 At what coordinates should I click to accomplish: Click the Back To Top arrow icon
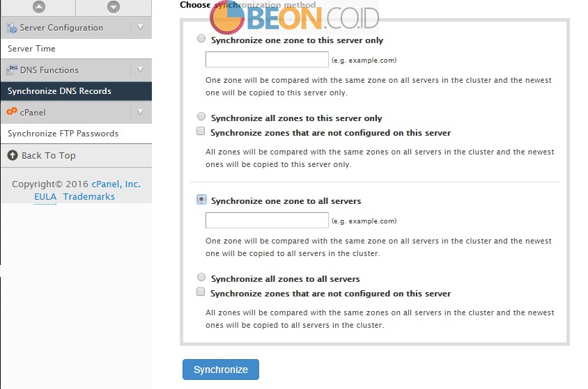[13, 155]
